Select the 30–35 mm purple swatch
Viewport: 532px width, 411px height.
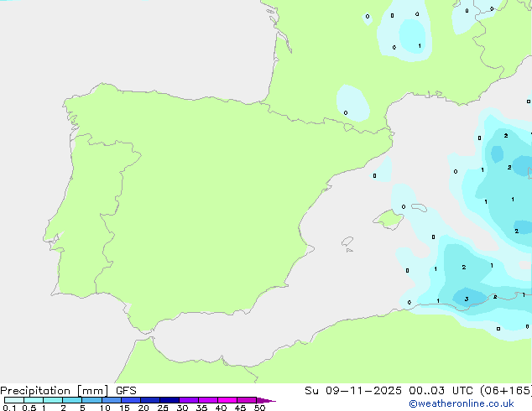[x=188, y=400]
